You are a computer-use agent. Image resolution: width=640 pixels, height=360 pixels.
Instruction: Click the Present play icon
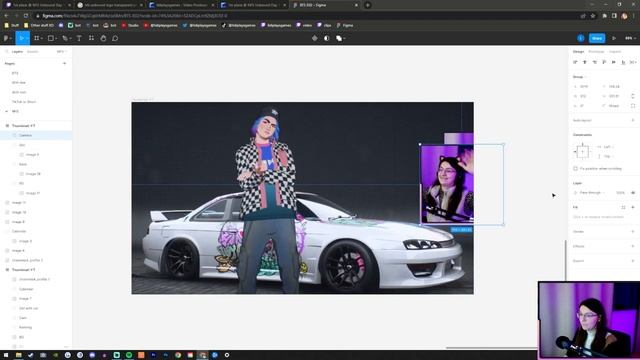coord(614,38)
